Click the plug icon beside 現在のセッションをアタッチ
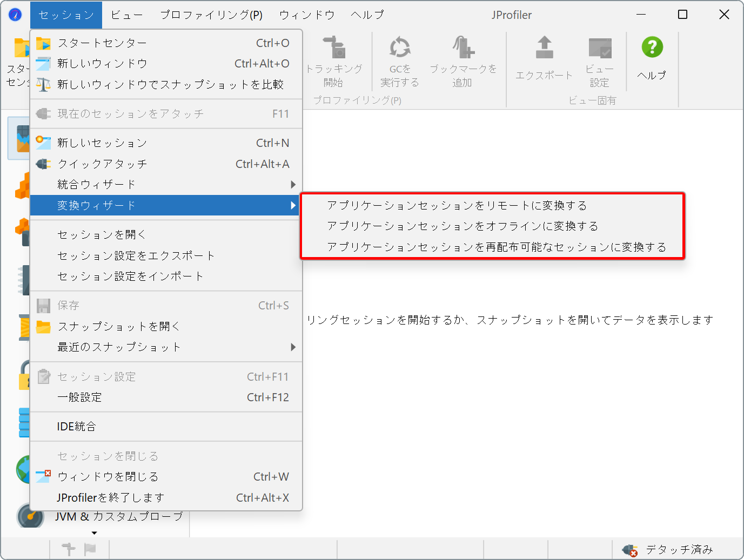Image resolution: width=744 pixels, height=560 pixels. [x=43, y=114]
